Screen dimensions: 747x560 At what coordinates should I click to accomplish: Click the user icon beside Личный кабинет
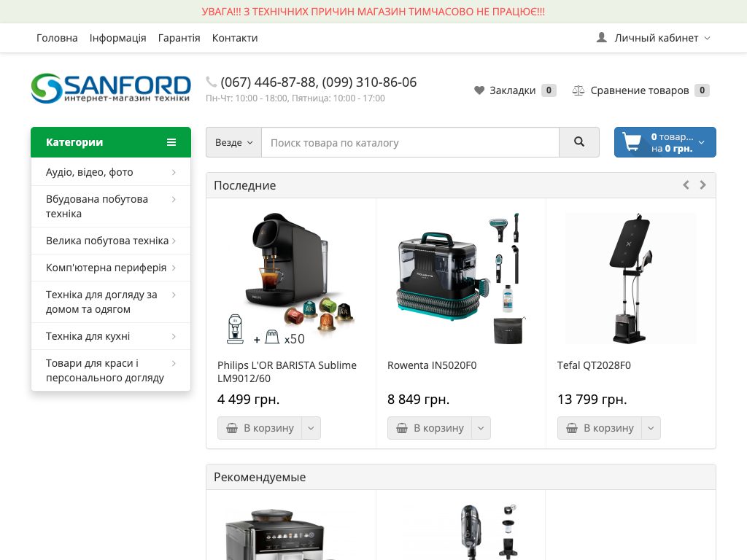(602, 37)
